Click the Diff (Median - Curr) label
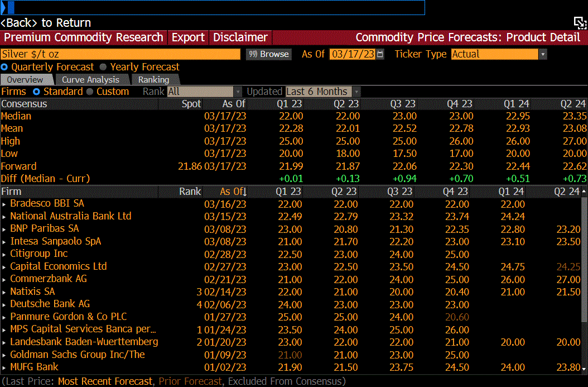Screen dimensions: 588x387 tap(45, 179)
